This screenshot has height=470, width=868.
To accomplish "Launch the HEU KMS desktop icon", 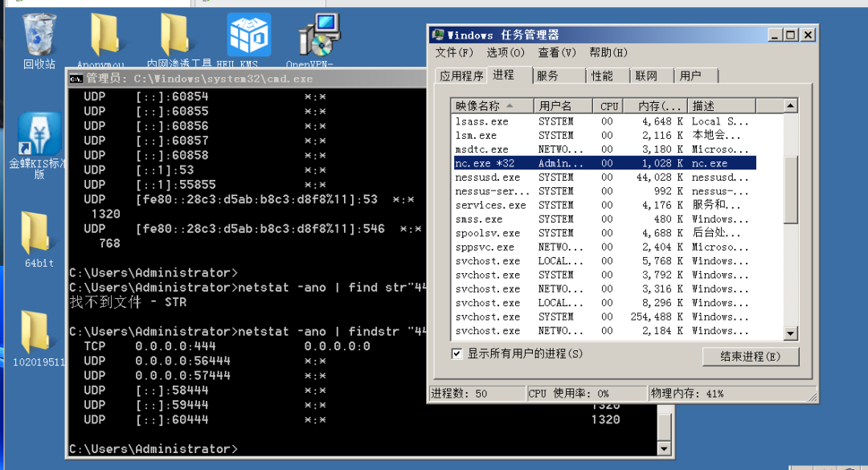I will tap(248, 40).
